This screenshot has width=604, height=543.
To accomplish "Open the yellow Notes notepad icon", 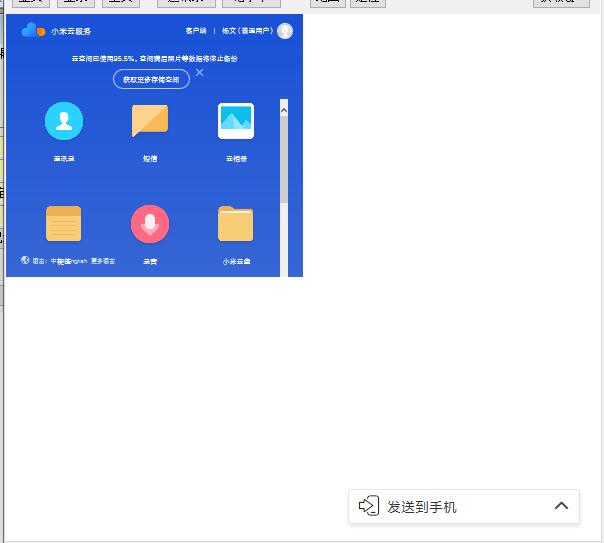I will [64, 223].
